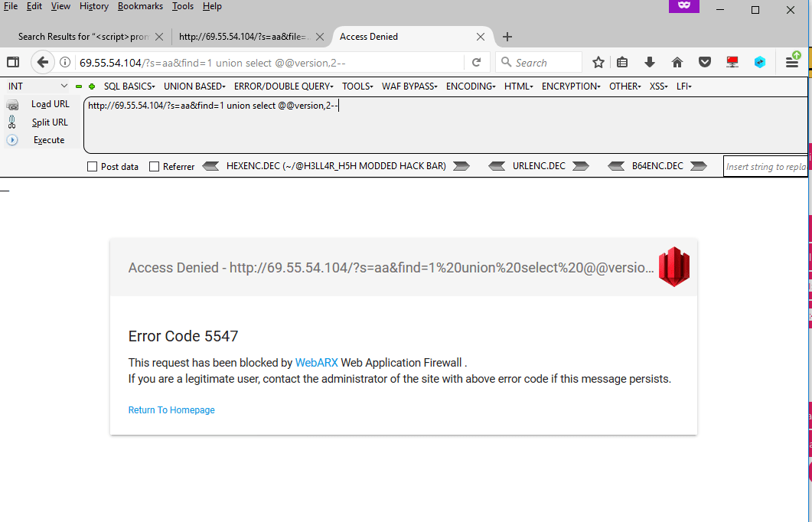Open the History menu
This screenshot has width=812, height=522.
(x=93, y=6)
